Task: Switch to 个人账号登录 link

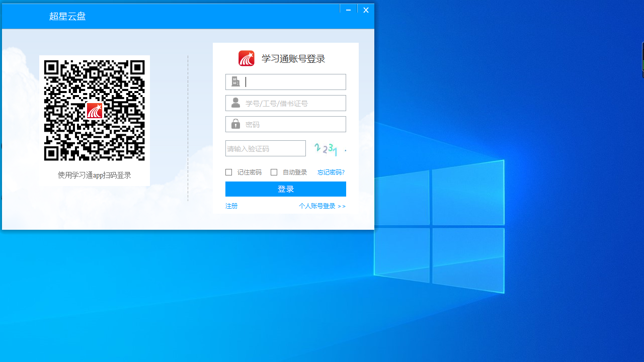Action: (x=322, y=206)
